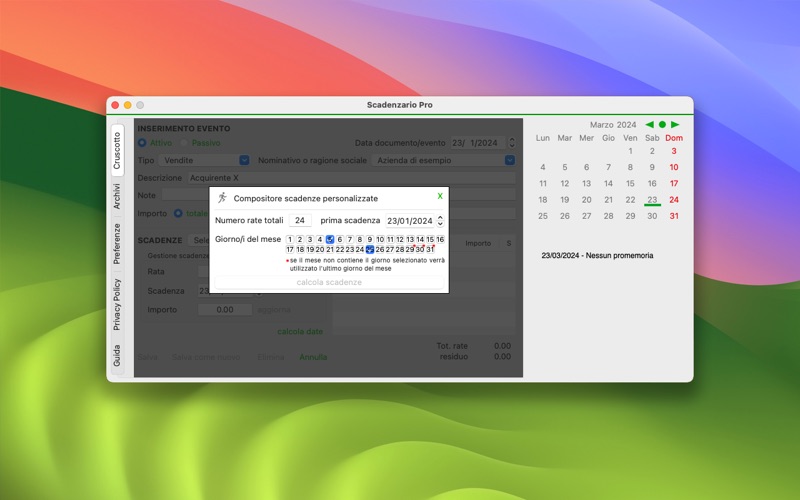Image resolution: width=800 pixels, height=500 pixels.
Task: Select 23 March in the calendar
Action: [x=652, y=200]
